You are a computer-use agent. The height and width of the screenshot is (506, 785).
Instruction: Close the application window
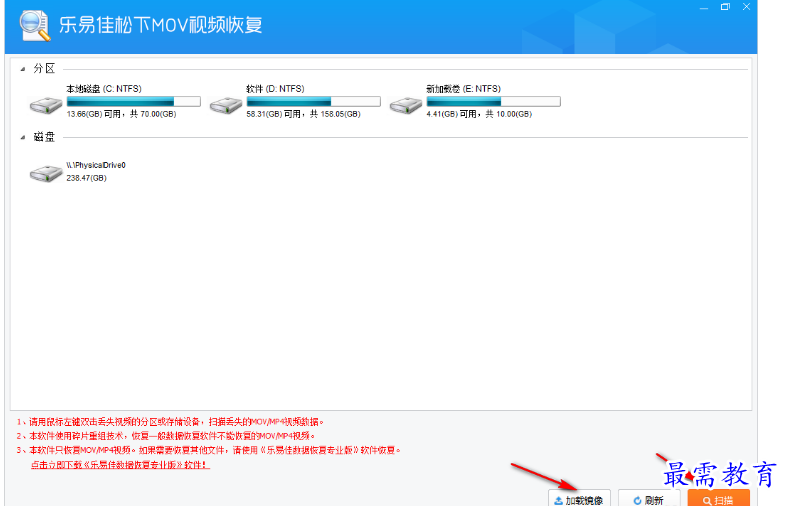coord(746,7)
